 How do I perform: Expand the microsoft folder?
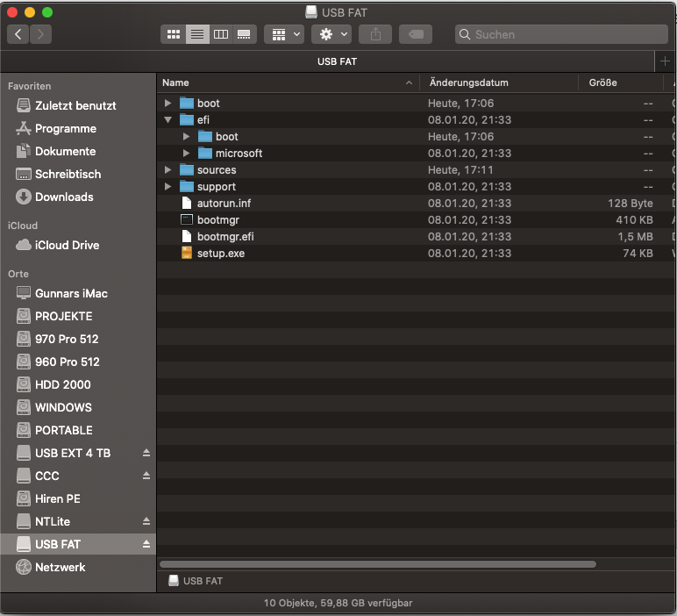point(186,154)
